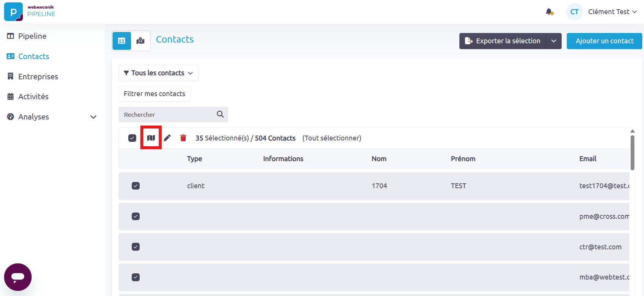Viewport: 644px width, 296px height.
Task: Open Entreprises in sidebar
Action: [x=38, y=77]
